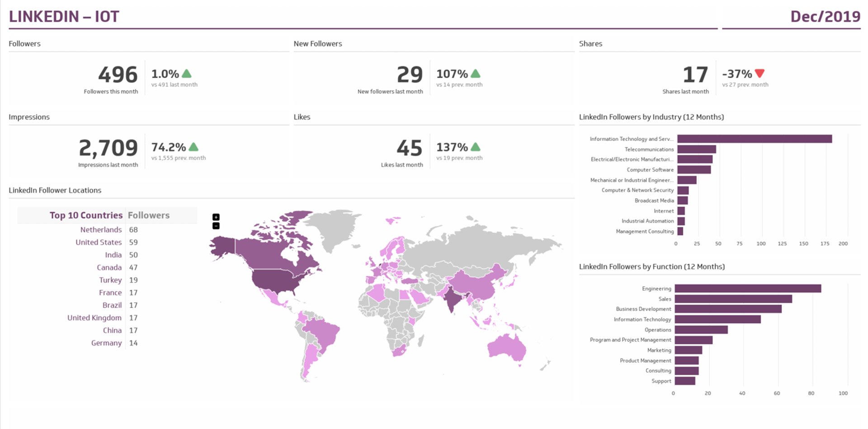Select the Sales bar in the Function chart

pos(733,299)
